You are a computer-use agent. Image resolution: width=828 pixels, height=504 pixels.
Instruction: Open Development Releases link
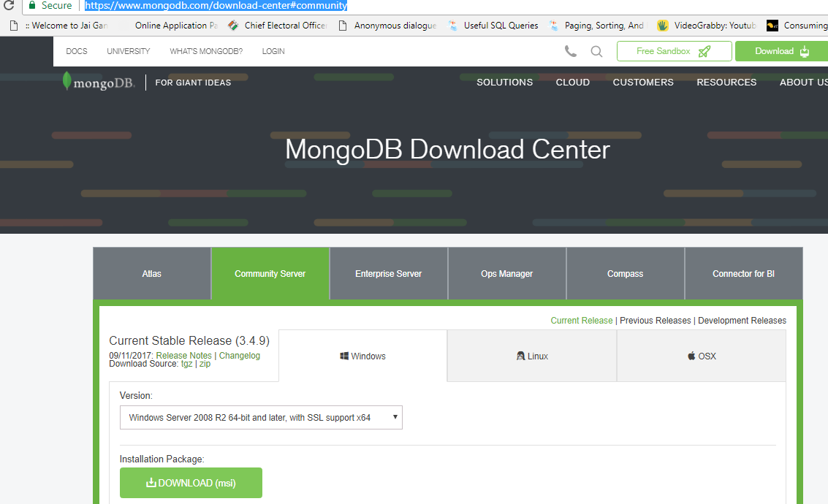pyautogui.click(x=742, y=321)
